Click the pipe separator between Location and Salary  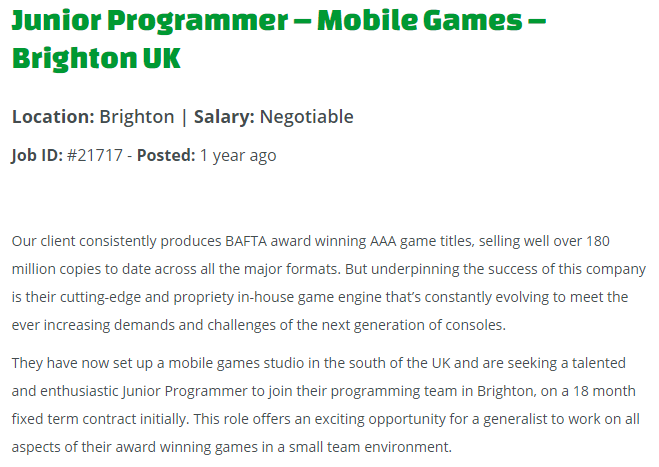[x=184, y=117]
